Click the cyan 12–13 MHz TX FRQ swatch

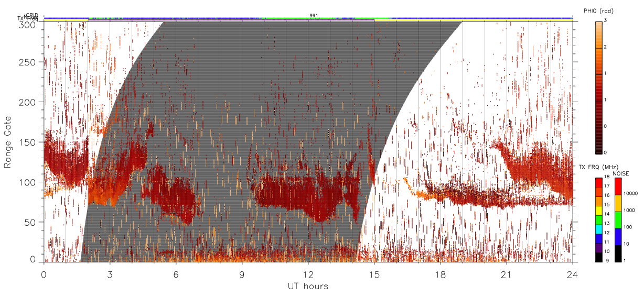[x=599, y=229]
